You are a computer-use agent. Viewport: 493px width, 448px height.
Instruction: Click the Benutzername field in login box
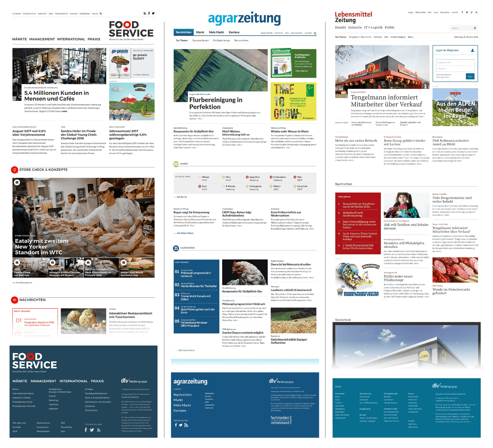coord(455,63)
